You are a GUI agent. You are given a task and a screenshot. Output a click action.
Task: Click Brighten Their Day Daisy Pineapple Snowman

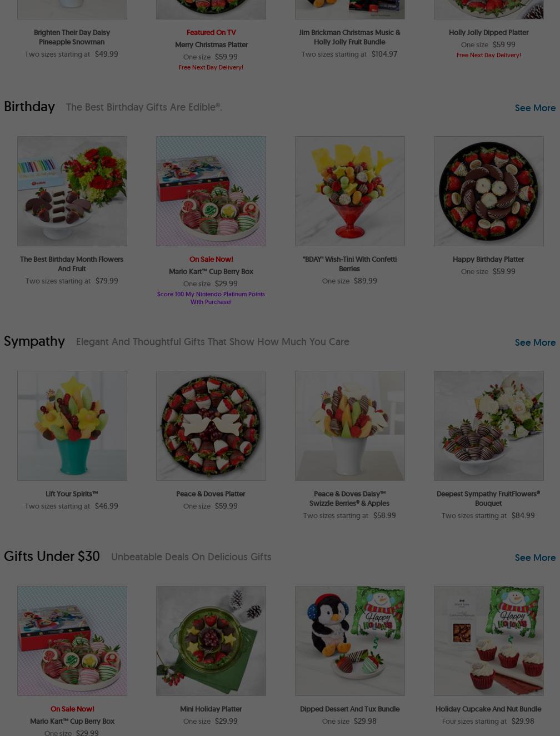[x=72, y=37]
